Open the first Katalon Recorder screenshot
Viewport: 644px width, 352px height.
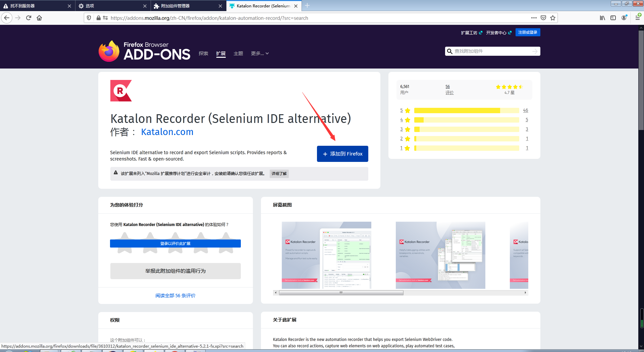[x=326, y=255]
